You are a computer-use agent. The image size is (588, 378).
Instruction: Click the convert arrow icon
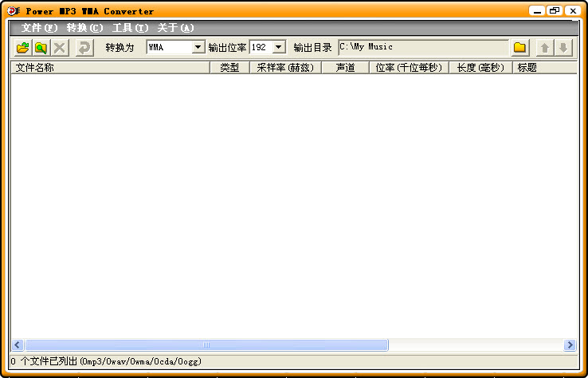[x=84, y=48]
